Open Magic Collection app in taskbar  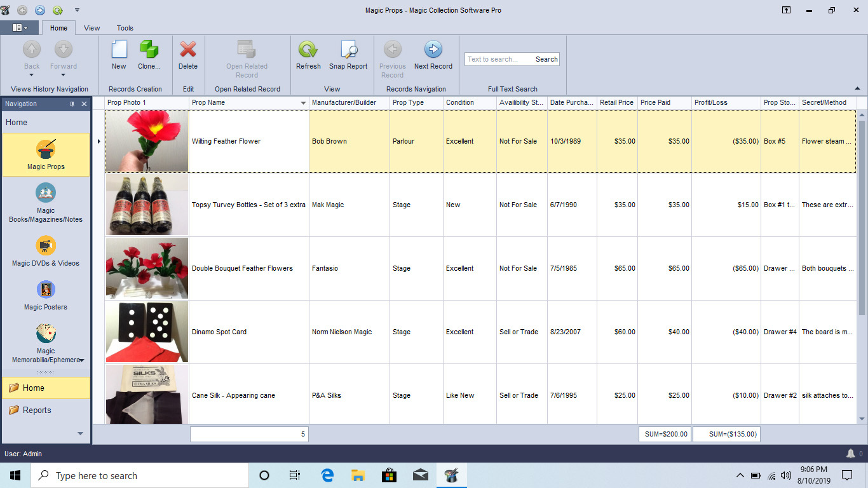click(452, 475)
